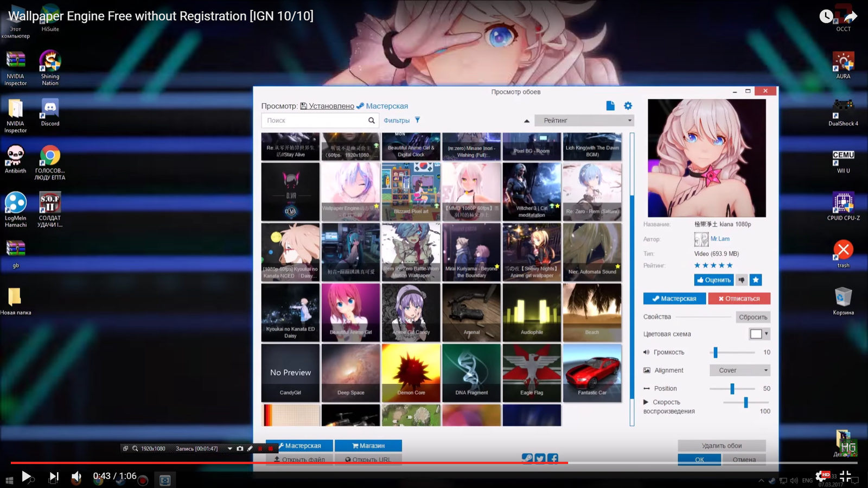Select the Demon Core wallpaper thumbnail
Image resolution: width=868 pixels, height=488 pixels.
pyautogui.click(x=411, y=373)
